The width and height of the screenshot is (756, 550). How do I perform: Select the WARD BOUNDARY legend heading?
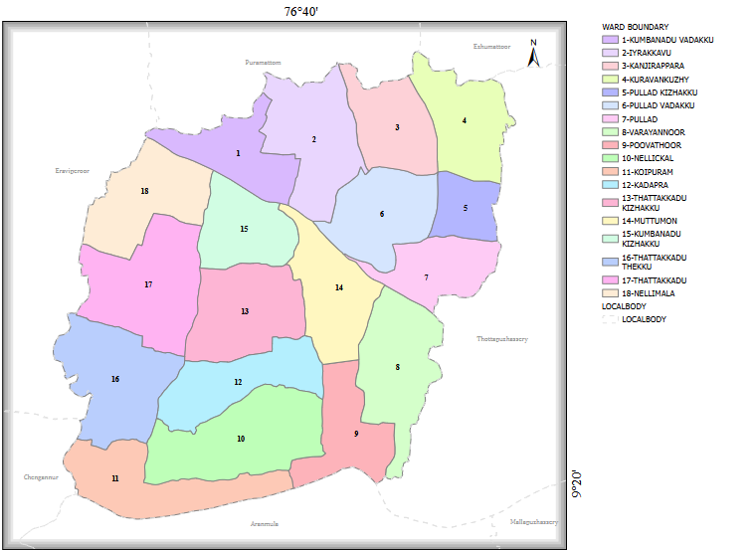(x=635, y=27)
